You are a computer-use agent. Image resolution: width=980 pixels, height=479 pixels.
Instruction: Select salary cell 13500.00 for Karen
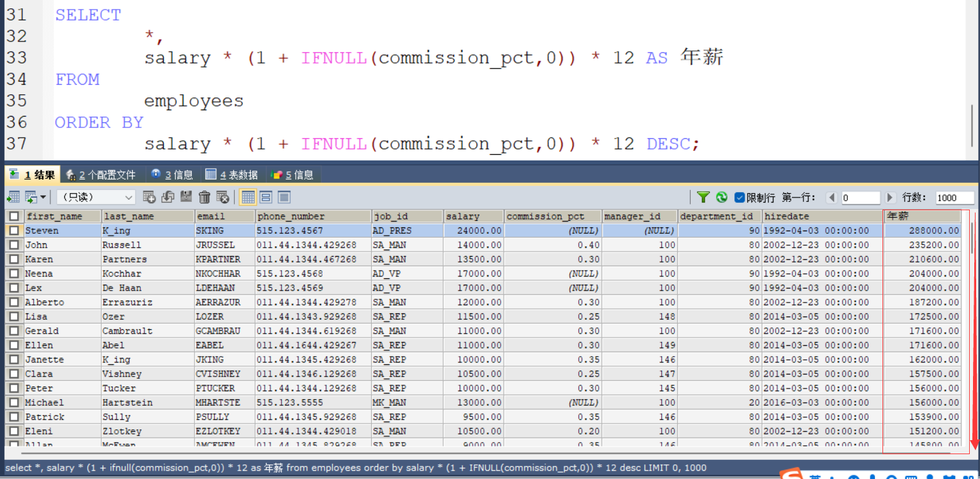[473, 259]
